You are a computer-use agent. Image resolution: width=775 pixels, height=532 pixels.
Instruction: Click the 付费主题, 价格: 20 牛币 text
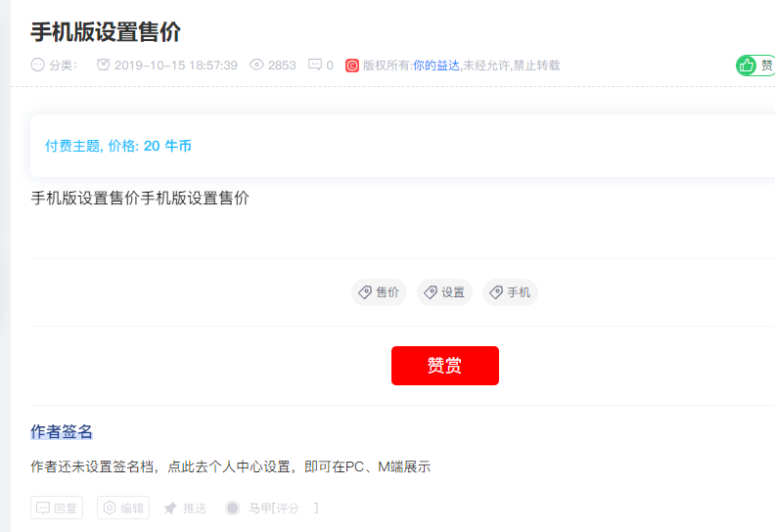118,146
